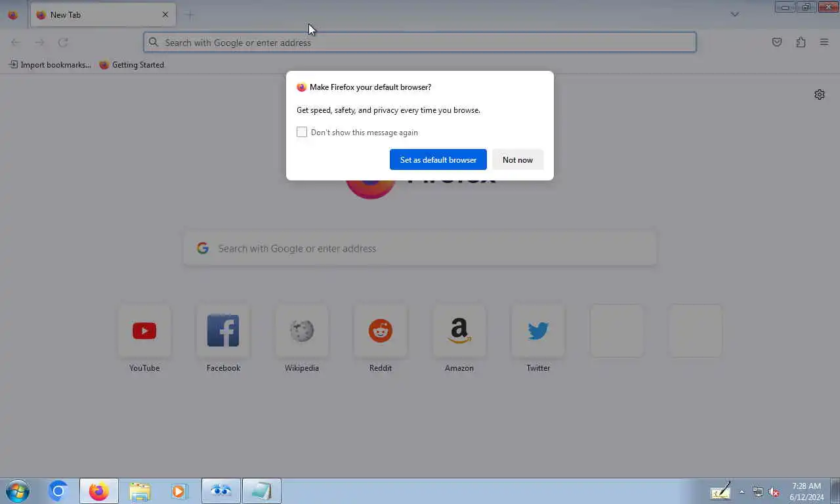840x504 pixels.
Task: Minimize the Firefox window
Action: (x=785, y=7)
